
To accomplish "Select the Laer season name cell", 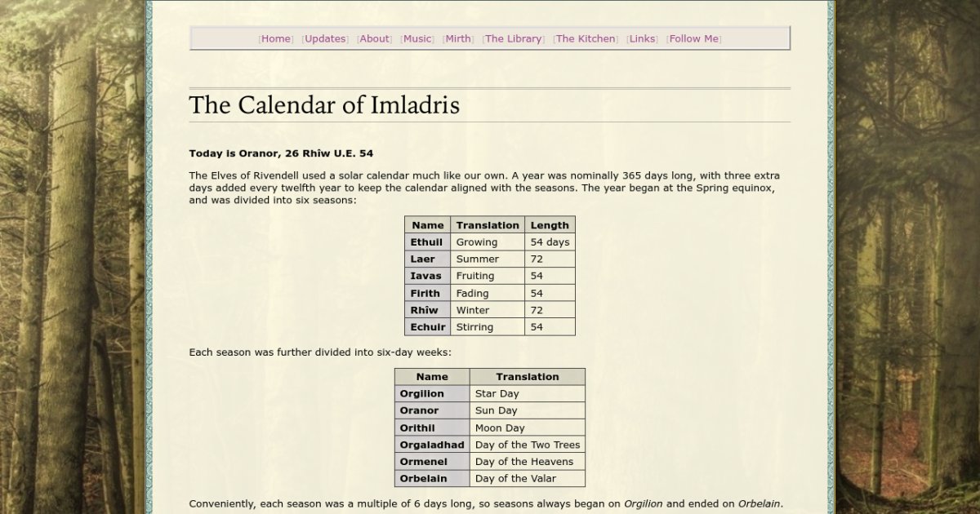I will point(423,259).
